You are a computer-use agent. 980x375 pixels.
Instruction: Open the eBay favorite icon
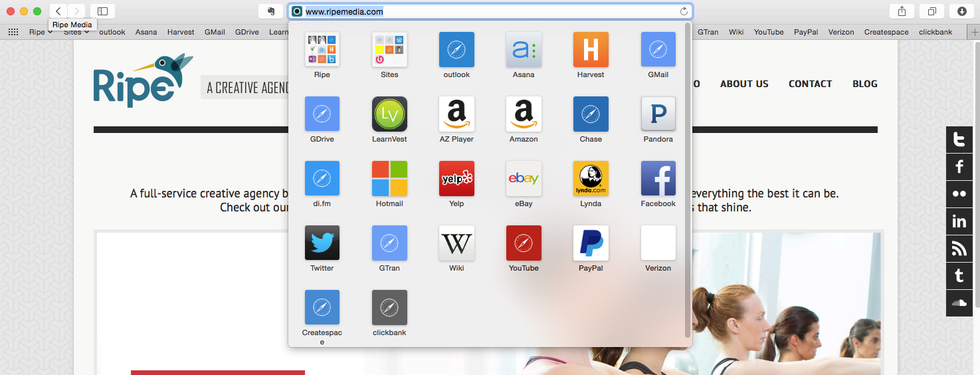524,178
